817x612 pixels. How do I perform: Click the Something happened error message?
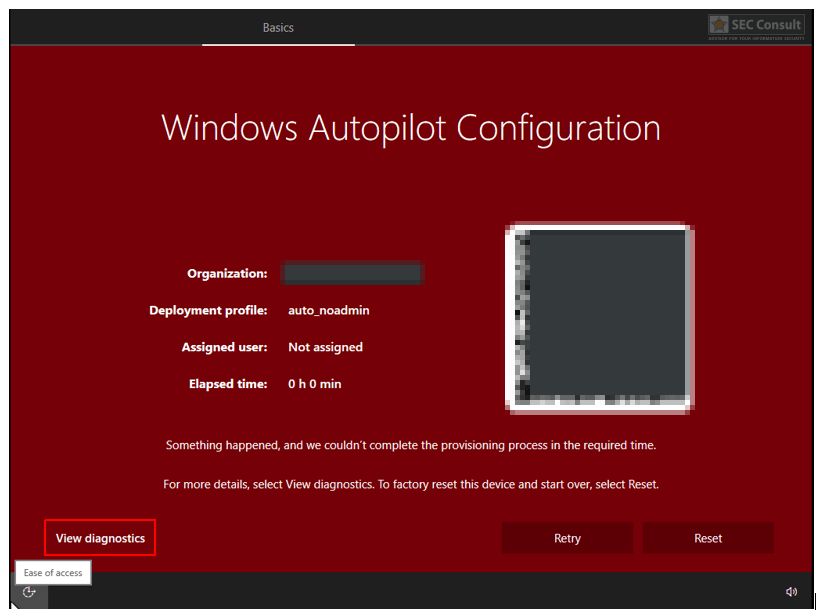tap(410, 445)
